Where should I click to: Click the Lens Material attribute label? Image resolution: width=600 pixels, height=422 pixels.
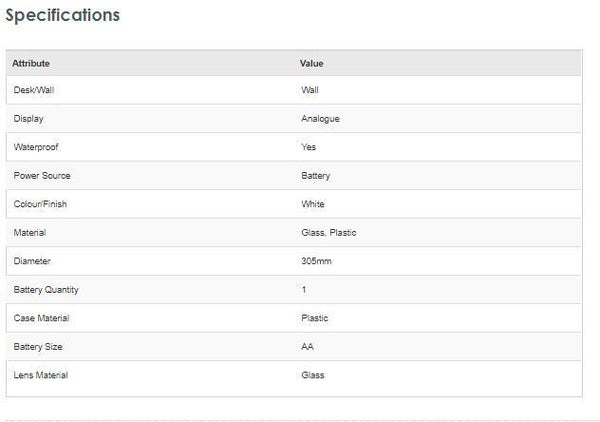(x=41, y=375)
